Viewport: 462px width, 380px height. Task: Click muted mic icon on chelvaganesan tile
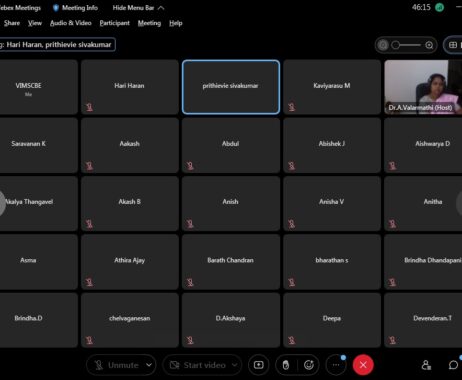click(89, 340)
